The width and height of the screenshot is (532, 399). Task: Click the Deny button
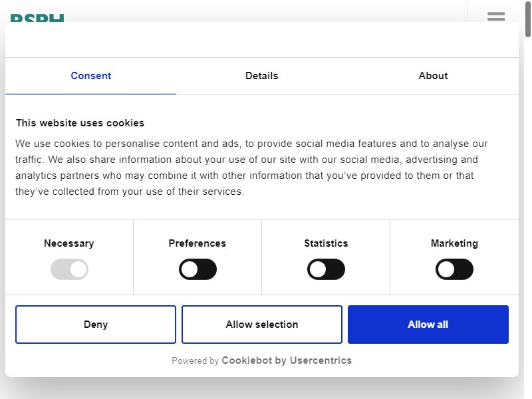[96, 325]
